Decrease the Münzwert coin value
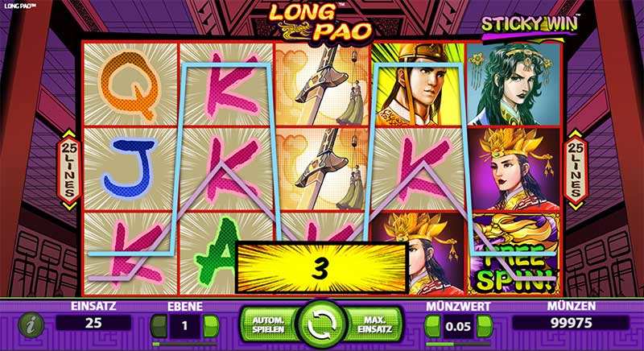Image resolution: width=644 pixels, height=351 pixels. click(x=433, y=326)
